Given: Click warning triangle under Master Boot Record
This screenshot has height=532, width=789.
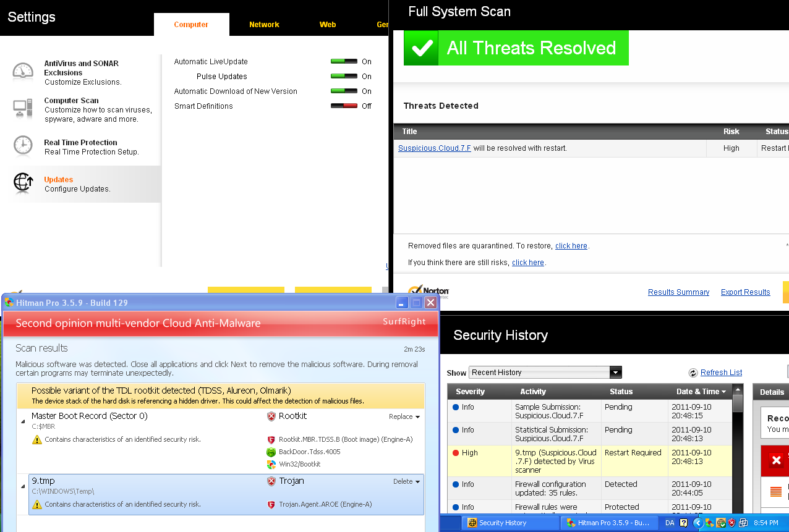Looking at the screenshot, I should tap(37, 440).
